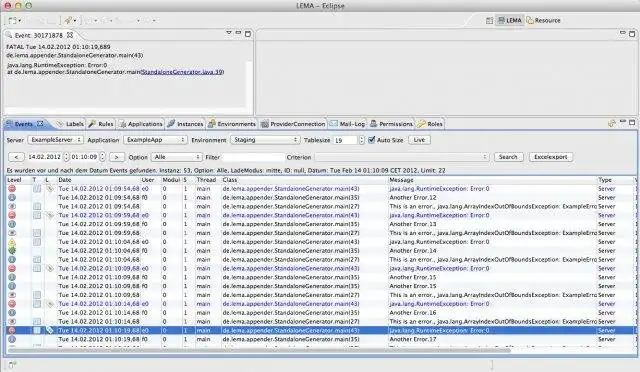This screenshot has width=640, height=372.
Task: Minimize the empty top-right view pane
Action: coord(622,33)
